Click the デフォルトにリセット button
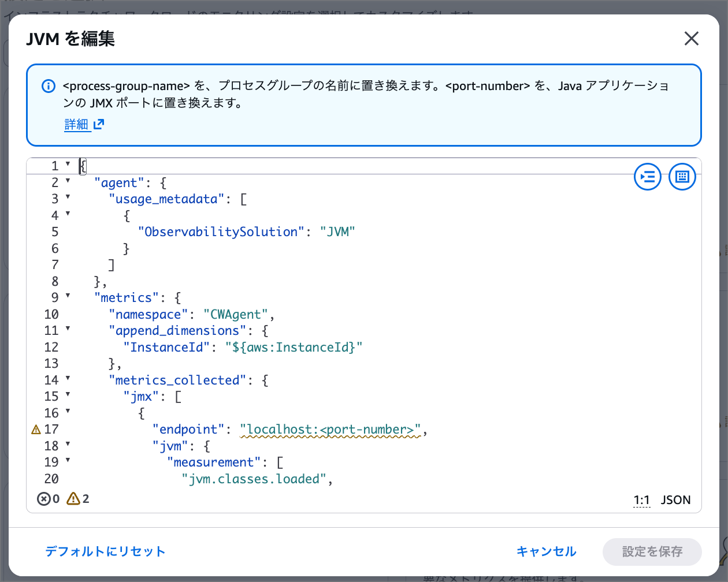 105,551
